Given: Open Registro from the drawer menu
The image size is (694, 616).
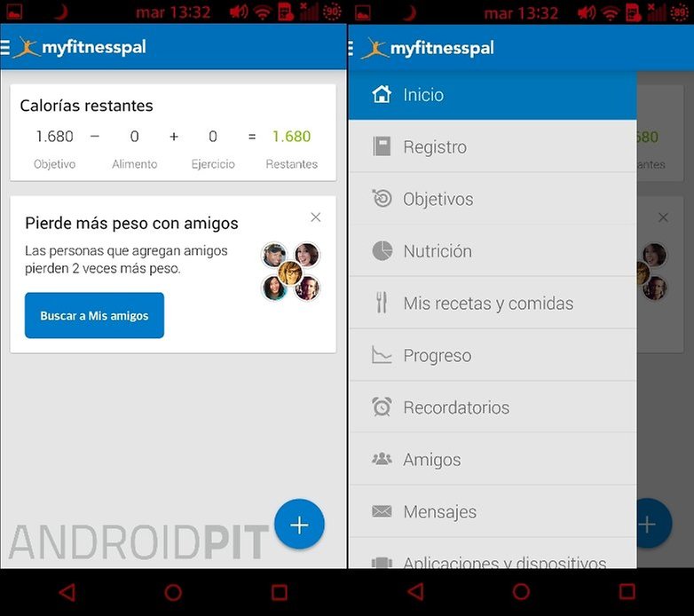Looking at the screenshot, I should point(493,146).
